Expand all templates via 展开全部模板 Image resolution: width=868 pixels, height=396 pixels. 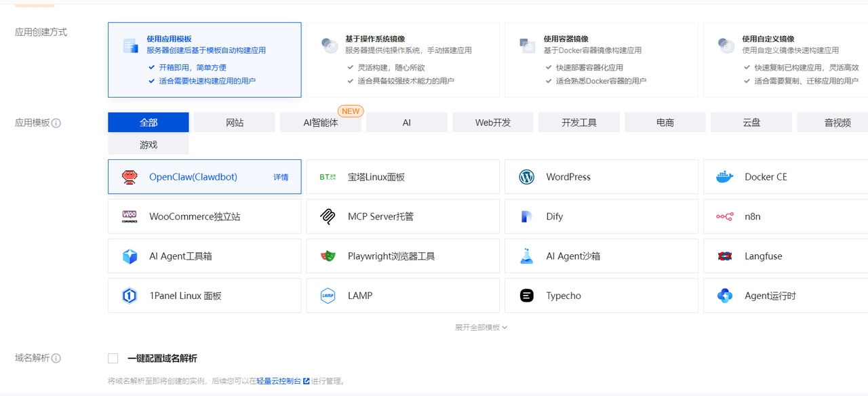pos(481,328)
